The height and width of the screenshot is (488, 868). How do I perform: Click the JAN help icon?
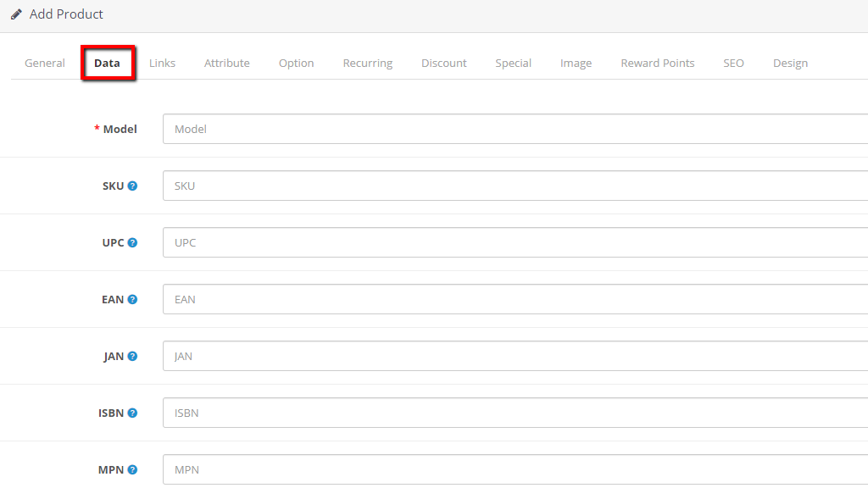(131, 355)
